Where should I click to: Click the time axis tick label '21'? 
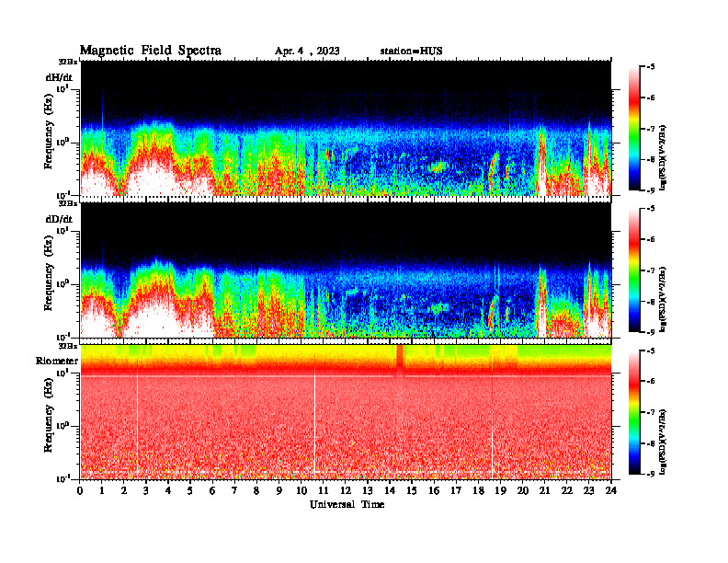coord(544,491)
